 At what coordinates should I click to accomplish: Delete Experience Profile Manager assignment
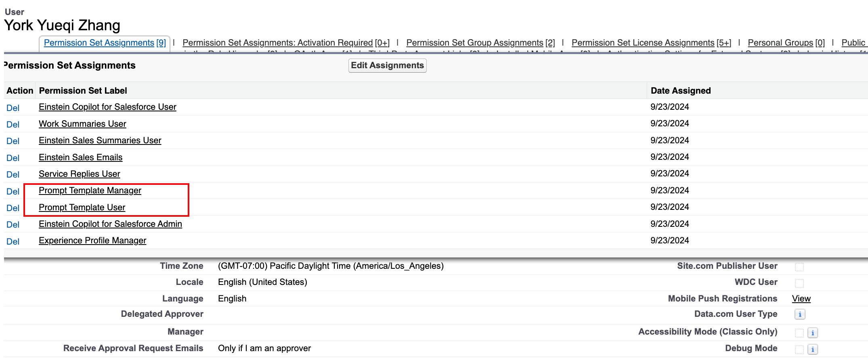pos(13,241)
